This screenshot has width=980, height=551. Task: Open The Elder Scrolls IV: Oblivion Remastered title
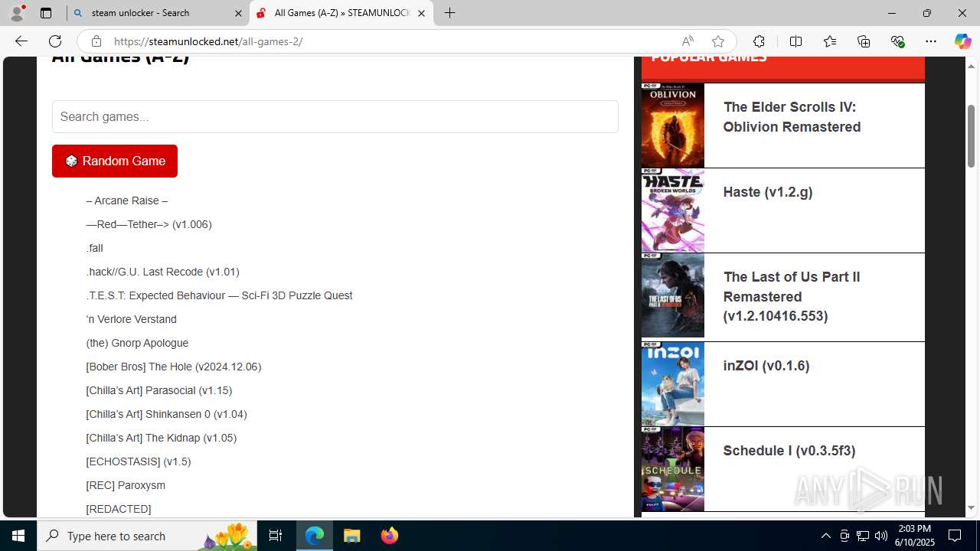[792, 117]
